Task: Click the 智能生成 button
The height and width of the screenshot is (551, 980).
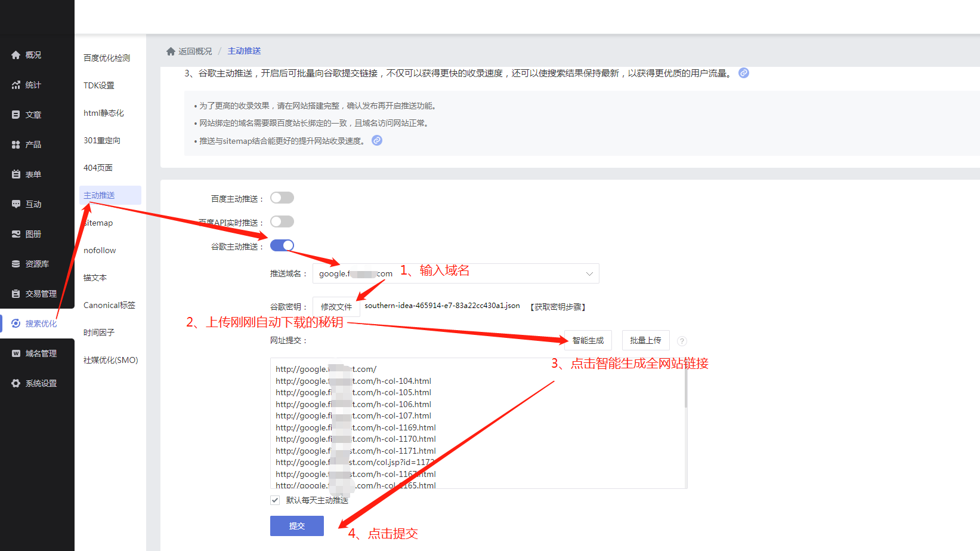Action: pos(588,340)
